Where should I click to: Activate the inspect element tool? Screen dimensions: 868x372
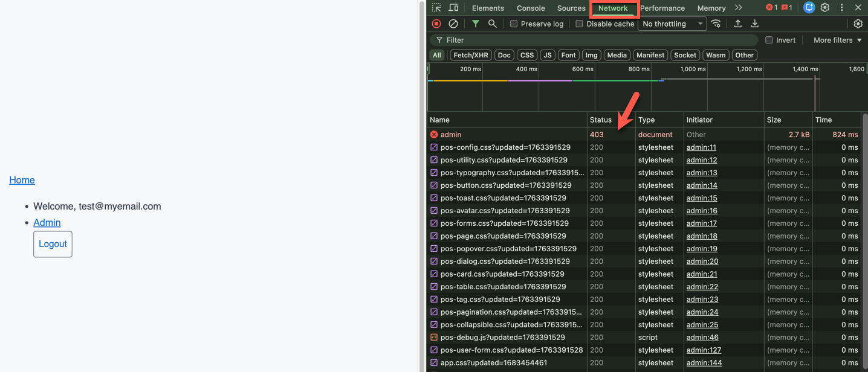coord(436,7)
